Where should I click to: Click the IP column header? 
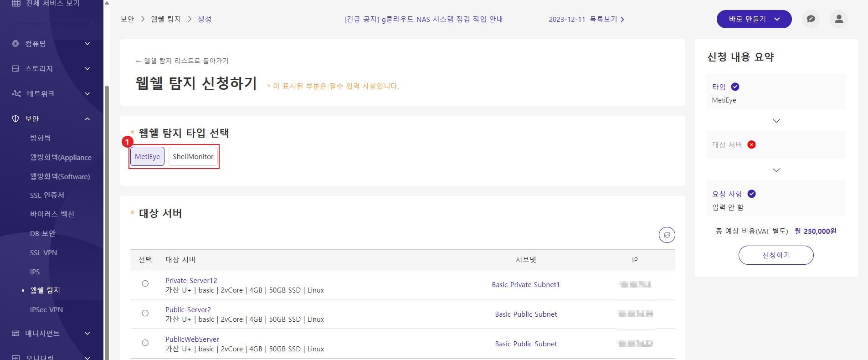(635, 260)
